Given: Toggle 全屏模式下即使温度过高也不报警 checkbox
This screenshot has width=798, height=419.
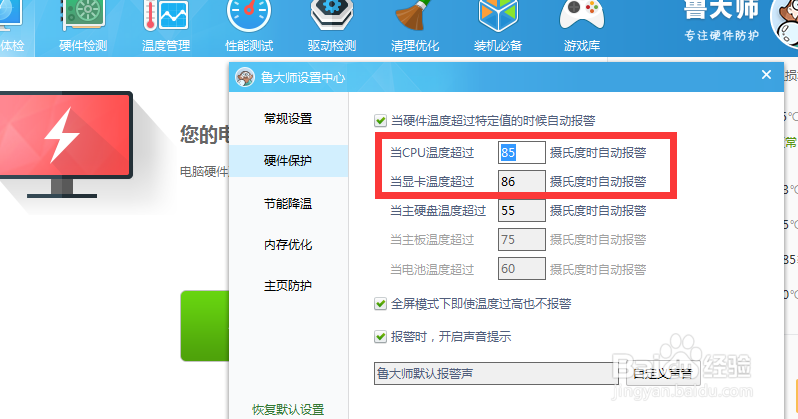Looking at the screenshot, I should 380,304.
